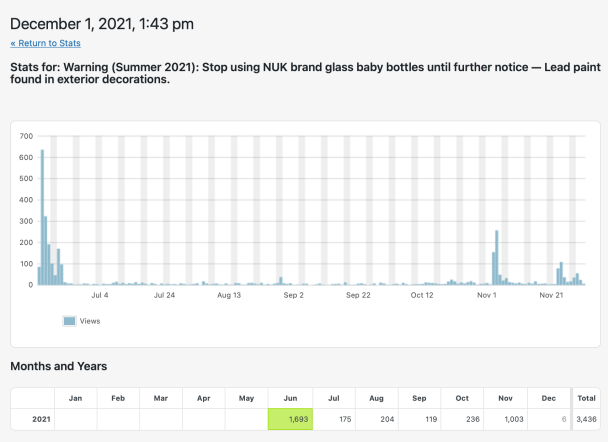Viewport: 608px width, 442px height.
Task: Click the tallest bar above 600 views
Action: pyautogui.click(x=42, y=217)
